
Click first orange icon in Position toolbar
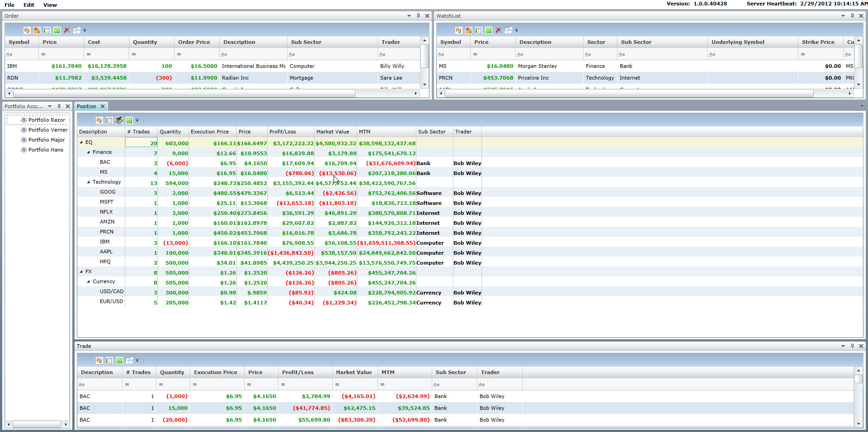[x=99, y=120]
